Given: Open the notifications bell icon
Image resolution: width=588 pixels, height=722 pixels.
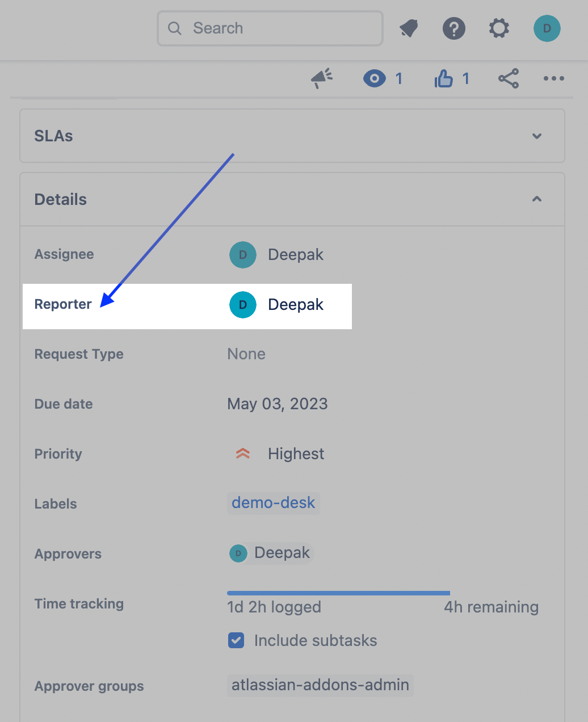Looking at the screenshot, I should [x=409, y=28].
